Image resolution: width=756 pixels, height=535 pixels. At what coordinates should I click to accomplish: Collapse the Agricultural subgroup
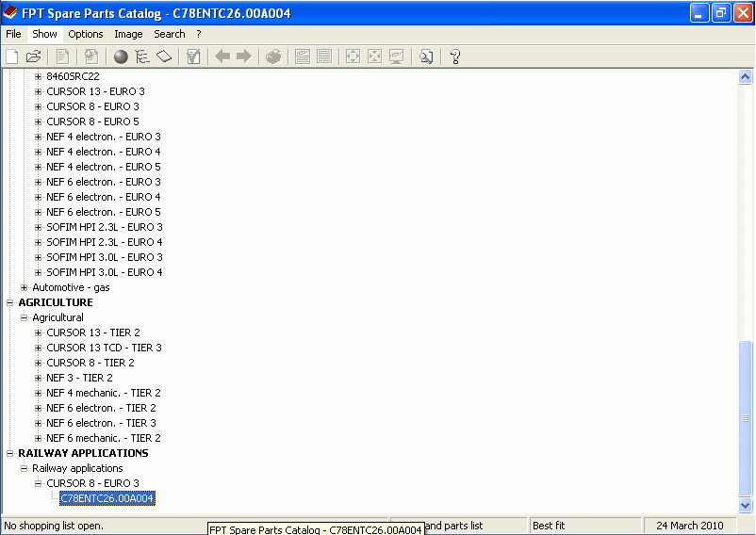(x=25, y=317)
